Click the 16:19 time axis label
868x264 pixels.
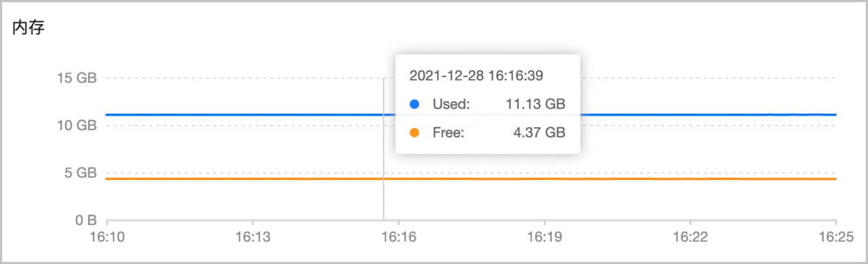click(544, 237)
